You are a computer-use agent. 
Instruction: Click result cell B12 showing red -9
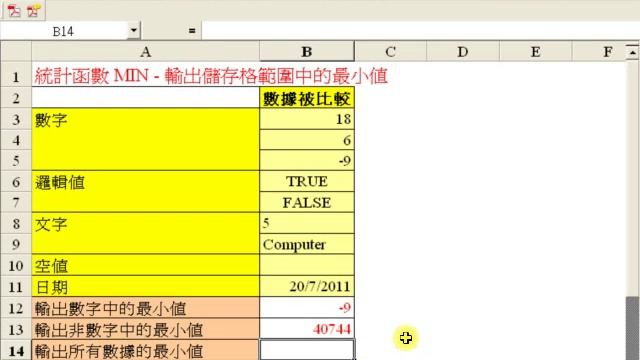coord(307,308)
